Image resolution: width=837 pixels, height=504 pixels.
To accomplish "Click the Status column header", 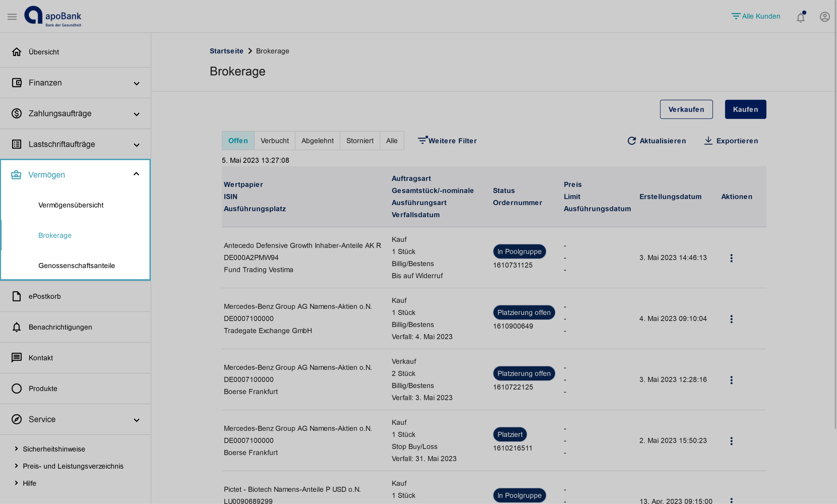I will point(504,191).
